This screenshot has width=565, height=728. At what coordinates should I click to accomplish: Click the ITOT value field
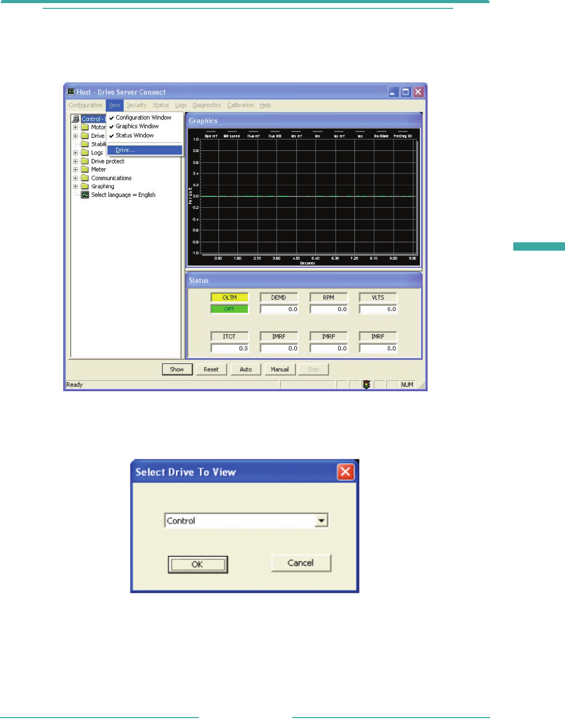tap(229, 348)
